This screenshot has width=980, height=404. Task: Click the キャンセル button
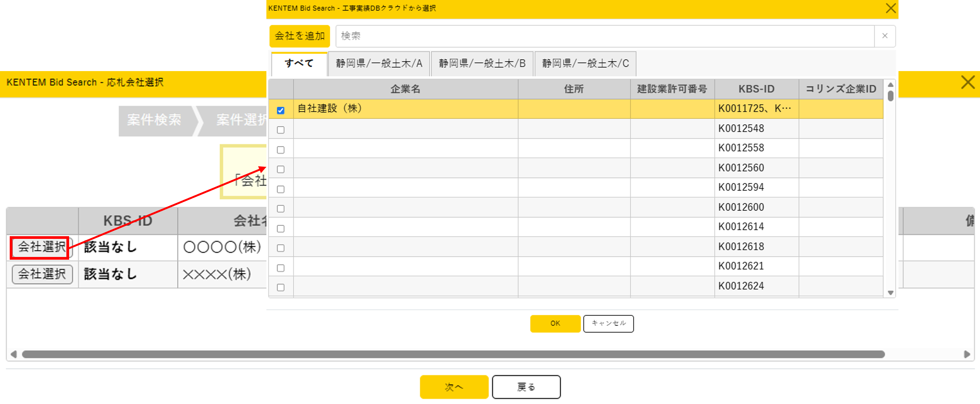608,323
